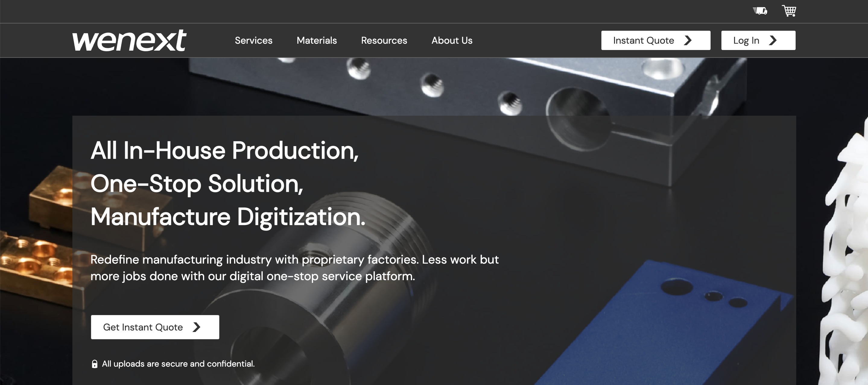Open the Materials menu
Screen dimensions: 868x385
point(317,40)
